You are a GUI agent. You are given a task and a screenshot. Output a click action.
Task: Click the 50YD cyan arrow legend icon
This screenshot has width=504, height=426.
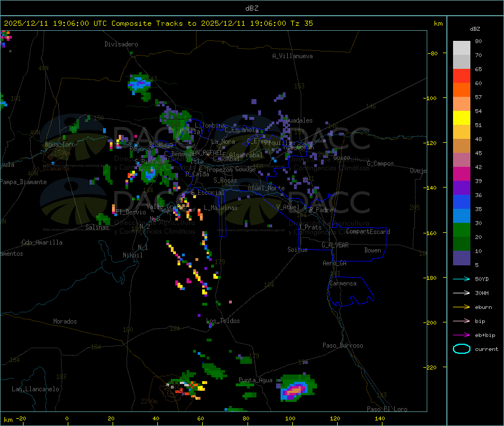(461, 279)
